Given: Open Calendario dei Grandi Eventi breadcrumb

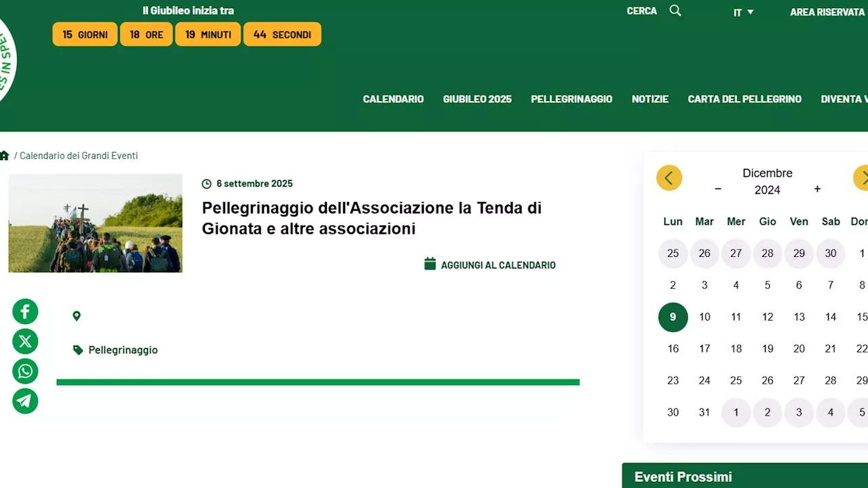Looking at the screenshot, I should tap(79, 155).
